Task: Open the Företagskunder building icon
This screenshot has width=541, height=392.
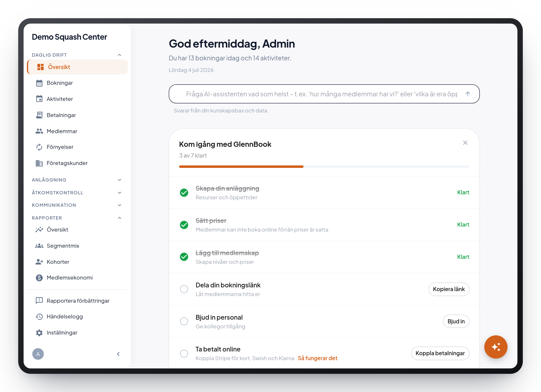Action: coord(39,163)
